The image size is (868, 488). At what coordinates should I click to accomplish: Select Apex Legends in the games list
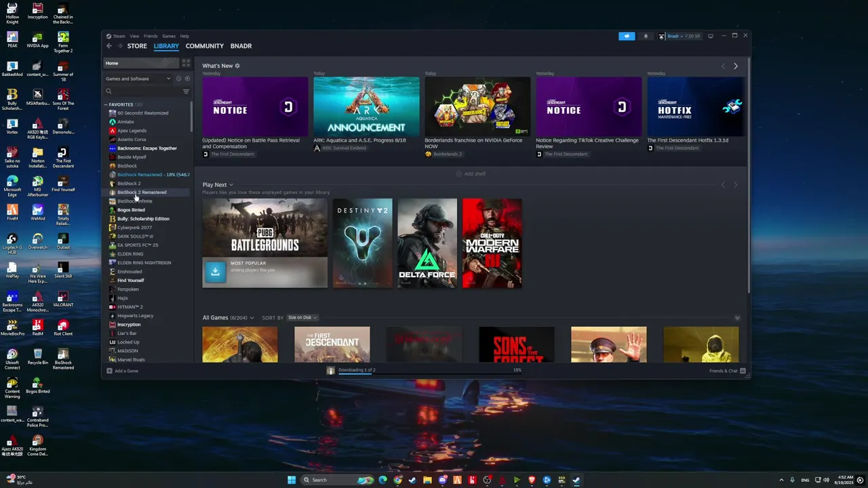(132, 131)
